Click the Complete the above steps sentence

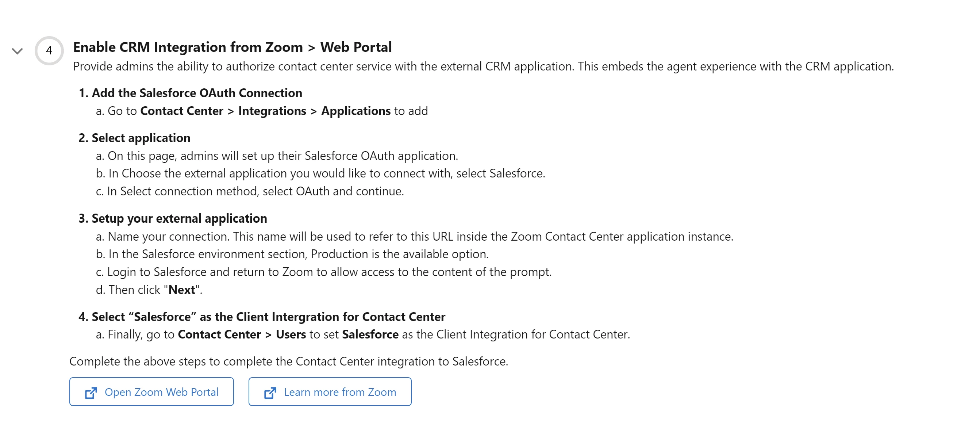click(x=288, y=361)
